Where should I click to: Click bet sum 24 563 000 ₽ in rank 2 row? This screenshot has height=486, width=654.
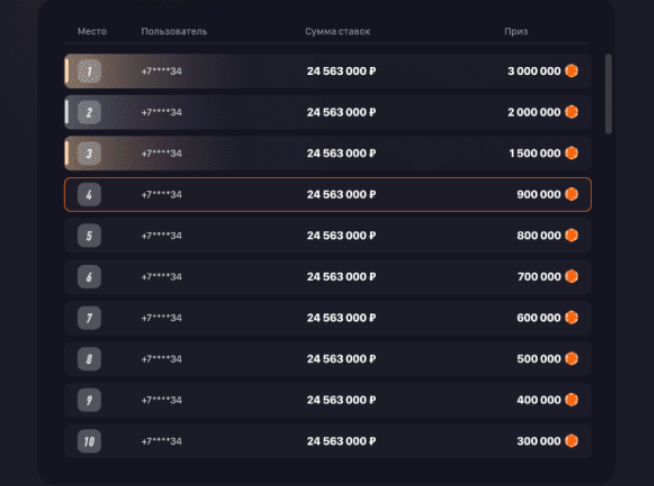tap(341, 112)
